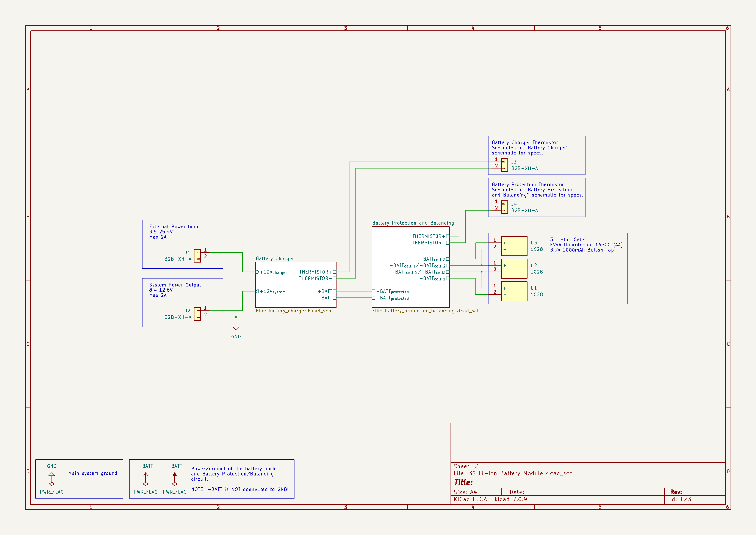Click battery_protection_balancing.kicad_sch file label
This screenshot has height=535, width=756.
click(426, 311)
